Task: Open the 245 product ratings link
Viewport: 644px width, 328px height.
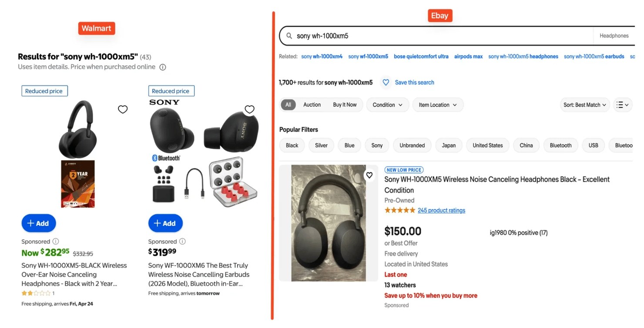Action: [441, 210]
